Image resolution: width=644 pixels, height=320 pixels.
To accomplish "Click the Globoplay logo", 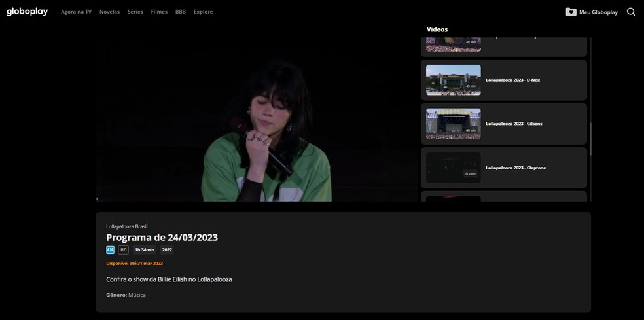I will coord(27,12).
